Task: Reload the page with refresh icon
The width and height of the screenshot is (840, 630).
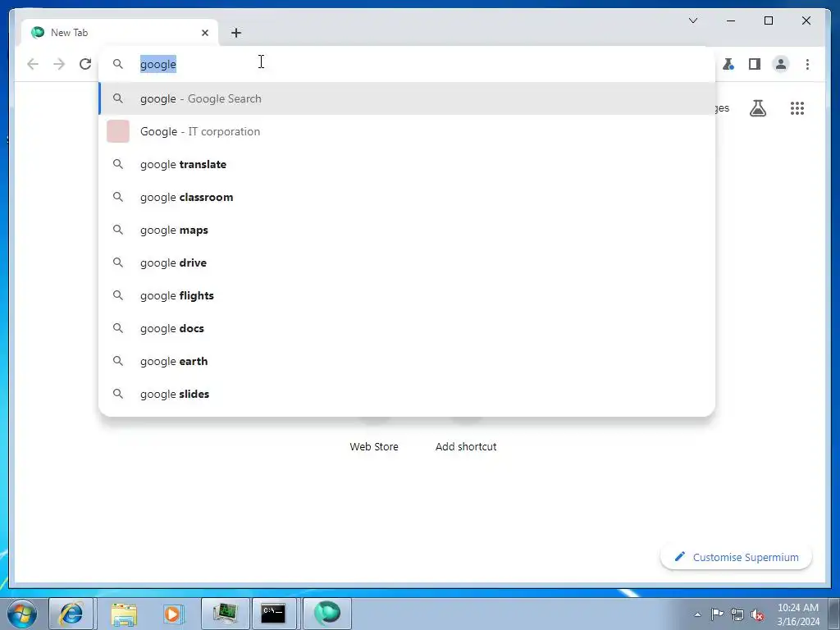Action: (x=85, y=64)
